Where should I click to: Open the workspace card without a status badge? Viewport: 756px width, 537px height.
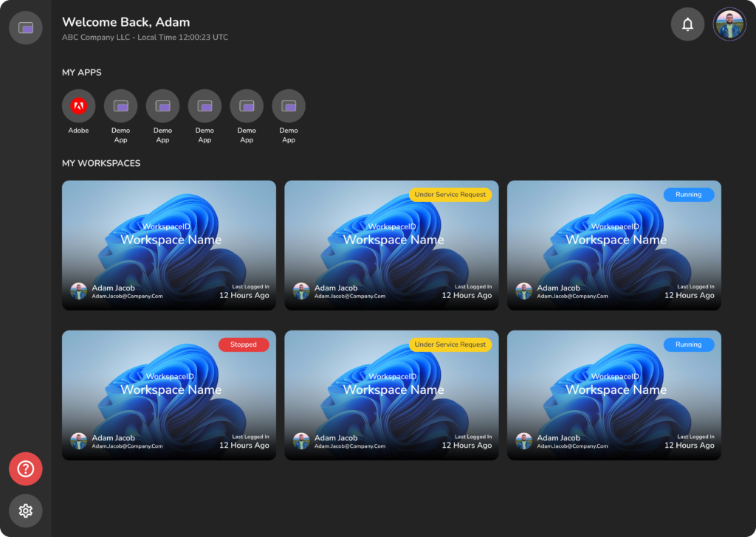169,245
